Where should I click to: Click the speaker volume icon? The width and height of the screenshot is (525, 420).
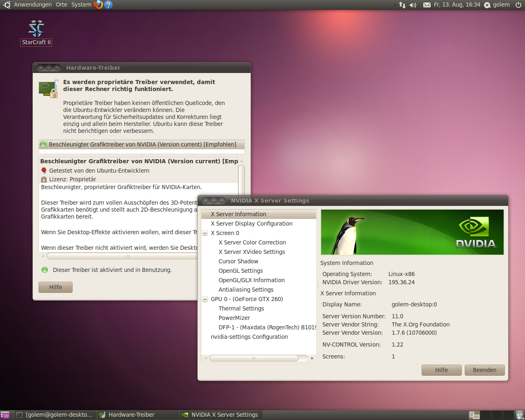coord(413,5)
